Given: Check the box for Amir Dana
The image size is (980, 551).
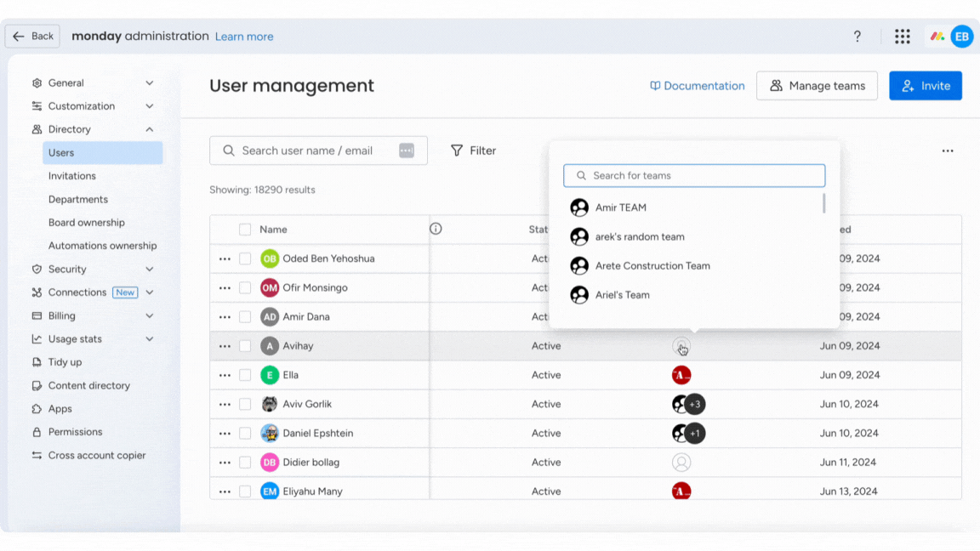Looking at the screenshot, I should (245, 316).
